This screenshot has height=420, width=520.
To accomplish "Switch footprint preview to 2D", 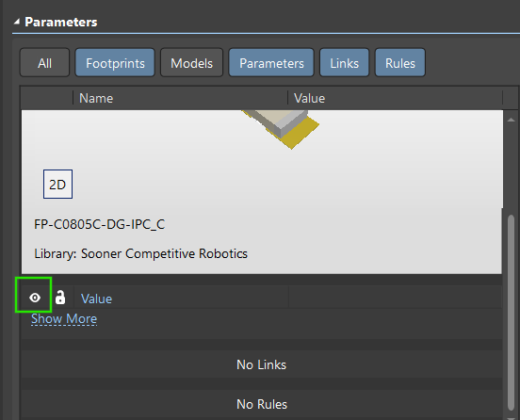I will tap(57, 185).
